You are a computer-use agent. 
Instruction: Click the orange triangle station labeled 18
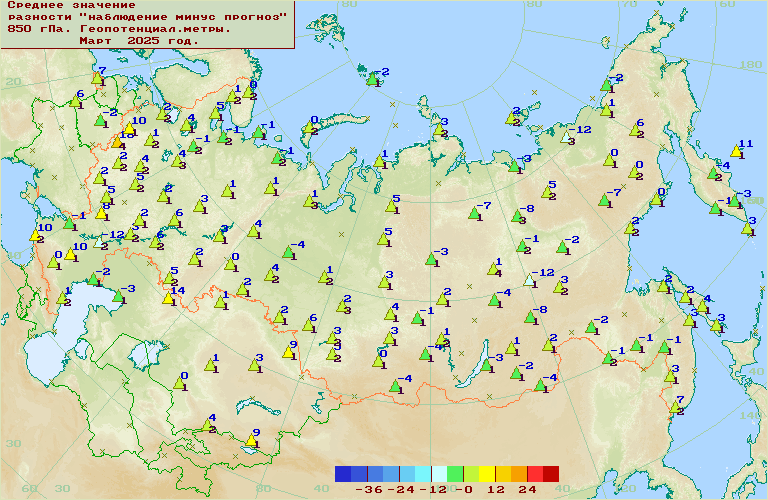point(118,140)
